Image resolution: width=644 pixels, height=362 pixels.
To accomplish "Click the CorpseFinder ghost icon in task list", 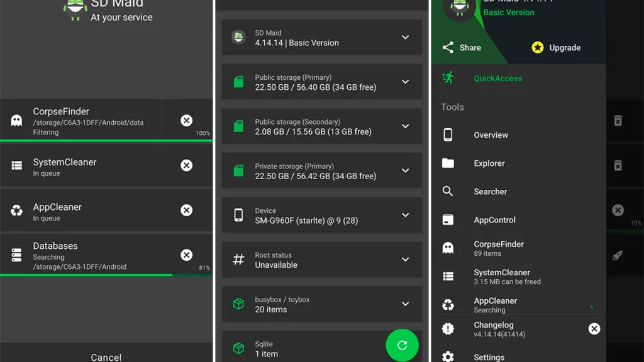I will (16, 120).
